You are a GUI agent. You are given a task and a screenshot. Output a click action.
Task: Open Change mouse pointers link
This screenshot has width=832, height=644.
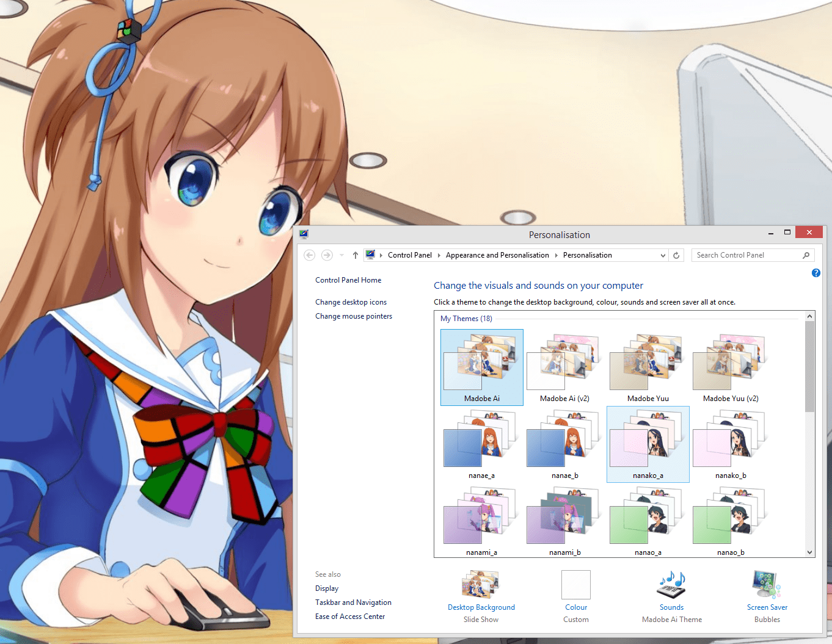coord(354,316)
